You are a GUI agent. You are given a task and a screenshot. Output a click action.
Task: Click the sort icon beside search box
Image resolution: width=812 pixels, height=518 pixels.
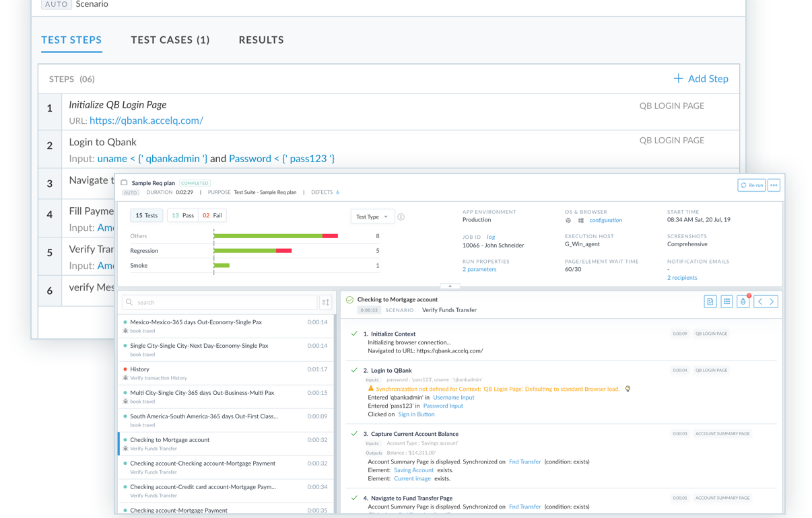pos(326,302)
